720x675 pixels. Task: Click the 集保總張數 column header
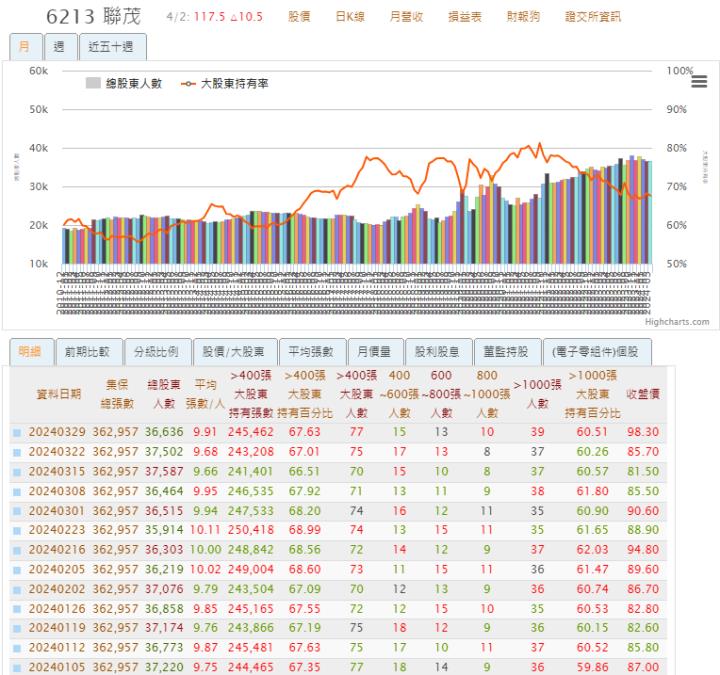click(117, 394)
